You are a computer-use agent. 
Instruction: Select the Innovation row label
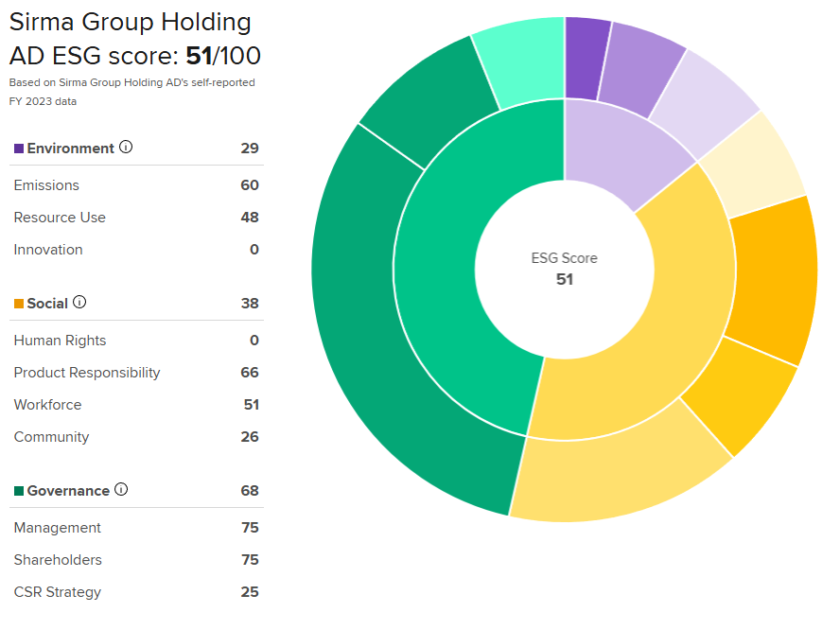tap(48, 250)
